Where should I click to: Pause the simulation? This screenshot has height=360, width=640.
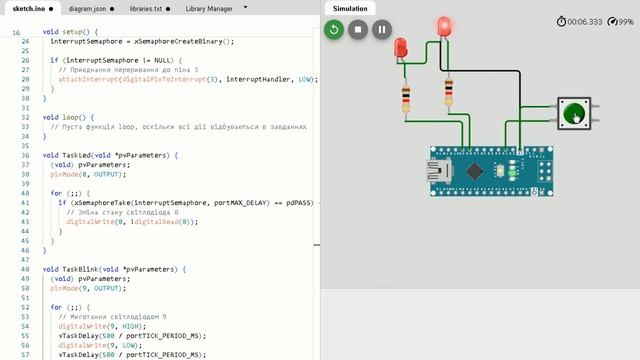(382, 29)
